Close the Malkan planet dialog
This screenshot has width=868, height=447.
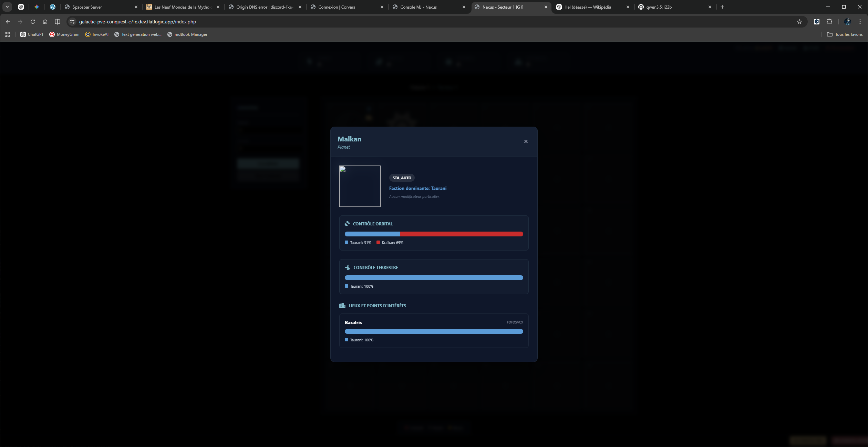526,141
